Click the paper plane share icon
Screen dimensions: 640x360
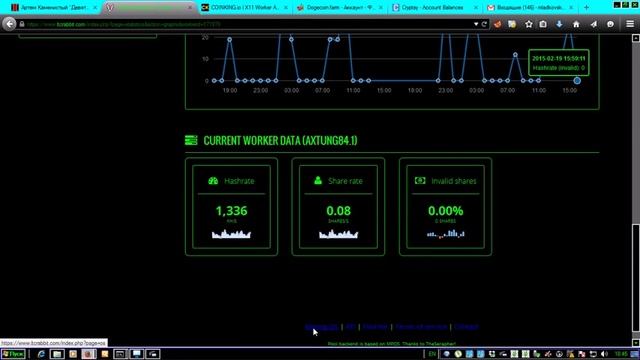(x=593, y=24)
